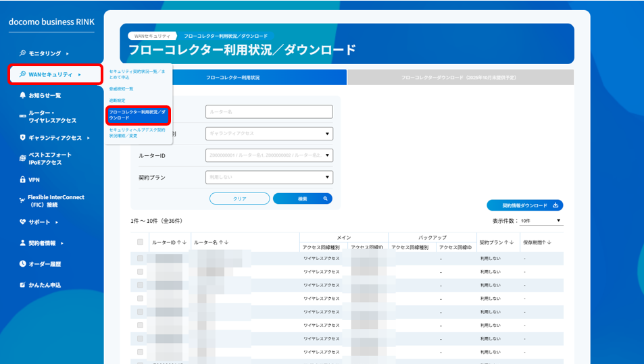Tick the checkbox in the second table row
Screen dimensions: 644x364
[140, 271]
